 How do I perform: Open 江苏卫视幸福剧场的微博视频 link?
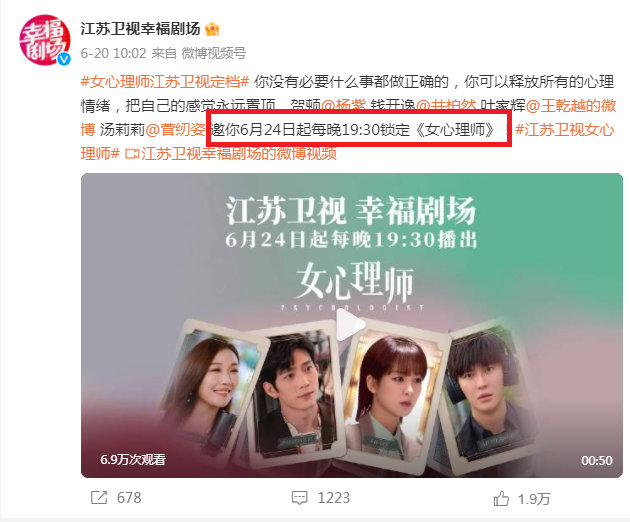239,154
